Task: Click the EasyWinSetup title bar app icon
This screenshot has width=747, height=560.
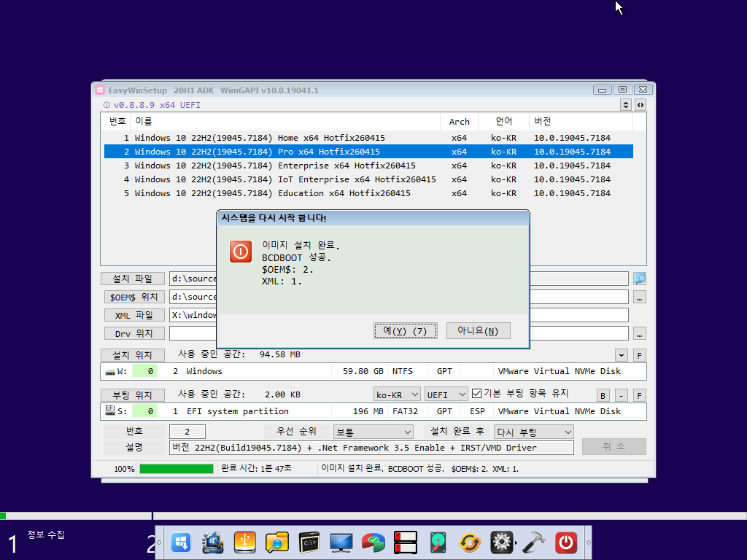Action: click(99, 90)
